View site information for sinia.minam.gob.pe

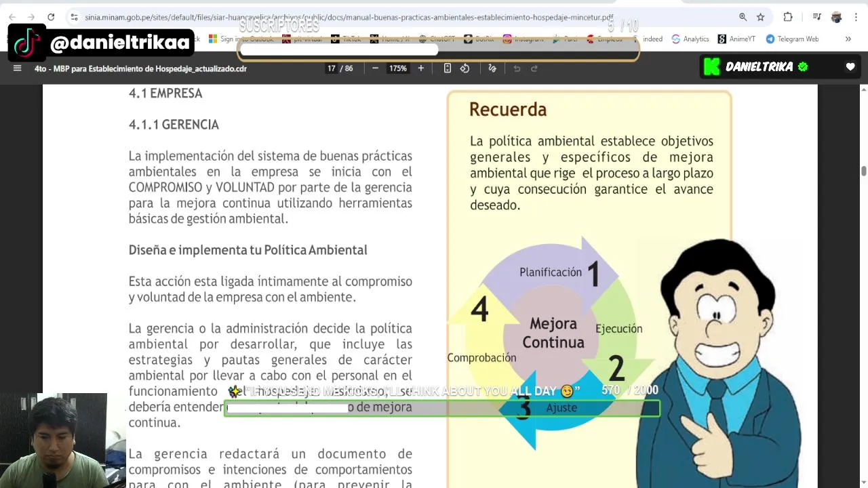pyautogui.click(x=74, y=17)
